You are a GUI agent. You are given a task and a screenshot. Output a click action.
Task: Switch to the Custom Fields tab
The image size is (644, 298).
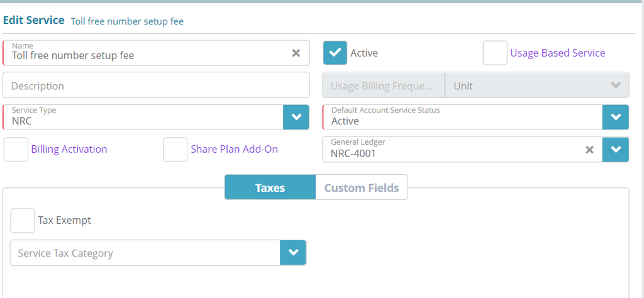362,187
